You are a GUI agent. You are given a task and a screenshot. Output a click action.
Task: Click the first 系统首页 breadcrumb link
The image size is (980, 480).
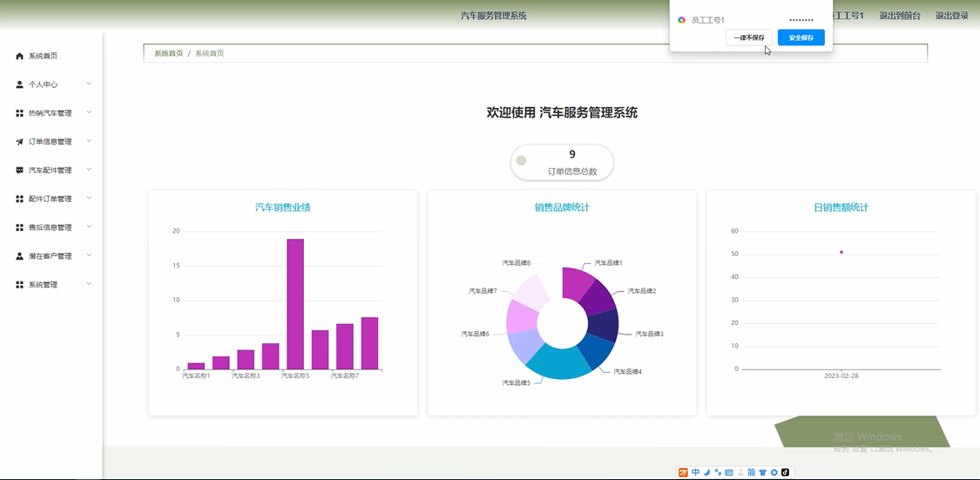tap(169, 53)
